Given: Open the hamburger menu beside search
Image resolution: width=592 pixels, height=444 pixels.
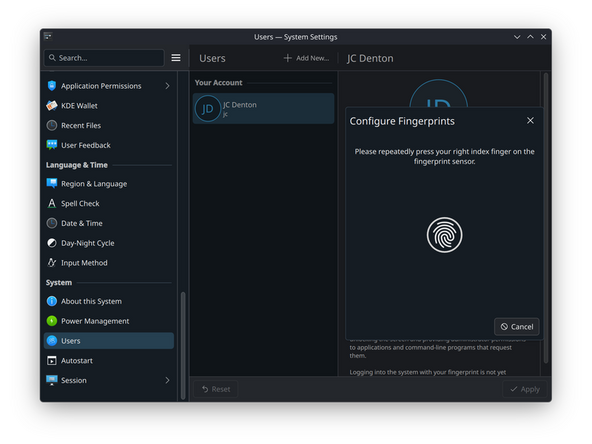Looking at the screenshot, I should coord(176,58).
